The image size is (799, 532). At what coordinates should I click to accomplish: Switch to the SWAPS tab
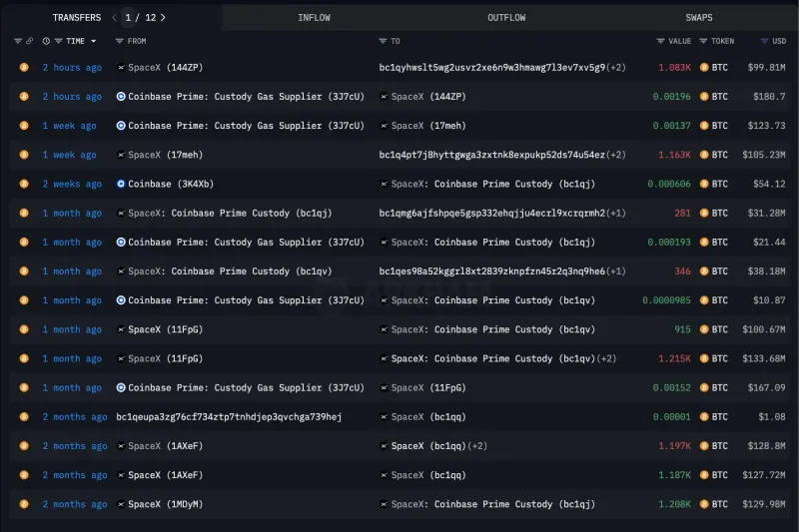point(698,17)
